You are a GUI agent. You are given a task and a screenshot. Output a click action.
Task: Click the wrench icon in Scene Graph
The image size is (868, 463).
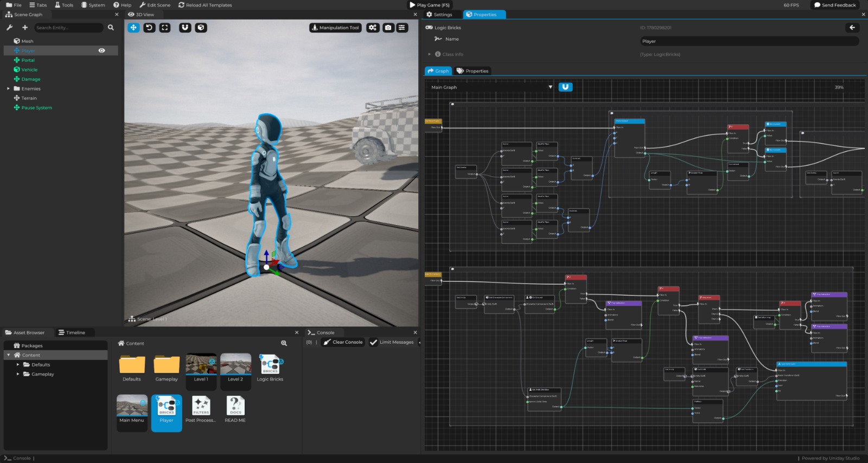[x=9, y=28]
